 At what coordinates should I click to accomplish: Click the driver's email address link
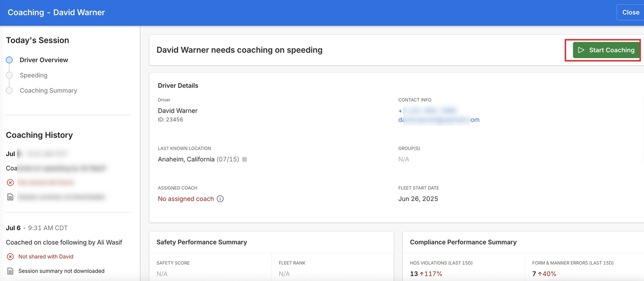pos(439,120)
